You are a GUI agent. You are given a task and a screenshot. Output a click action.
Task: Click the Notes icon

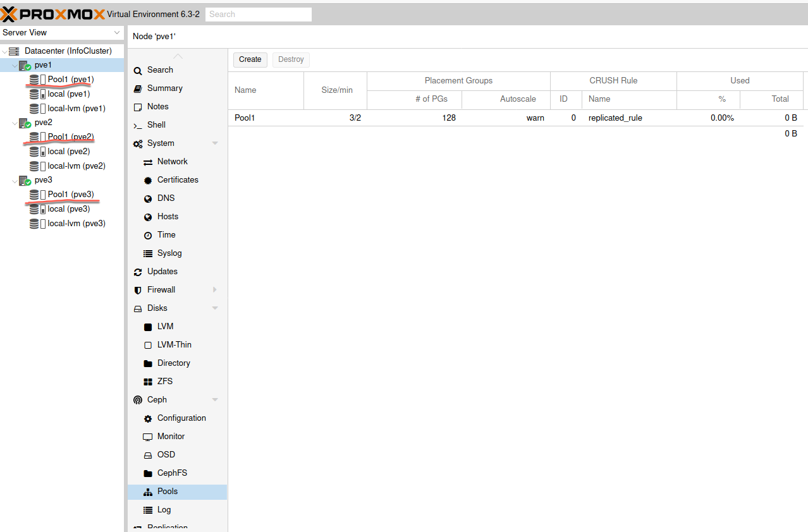[x=138, y=107]
